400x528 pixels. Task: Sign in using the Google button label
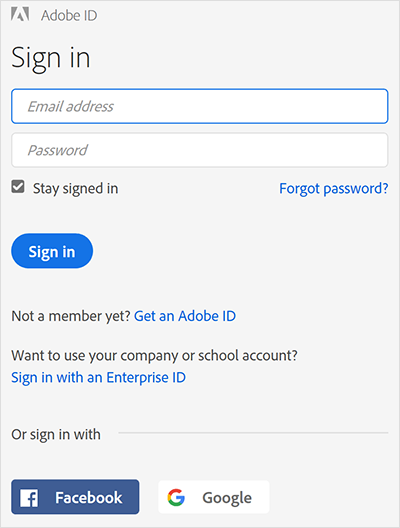pos(227,498)
